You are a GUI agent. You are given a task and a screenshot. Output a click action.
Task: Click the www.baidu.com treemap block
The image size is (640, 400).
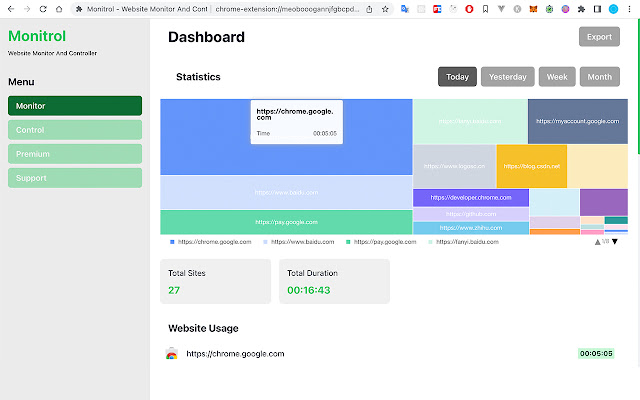pos(286,192)
